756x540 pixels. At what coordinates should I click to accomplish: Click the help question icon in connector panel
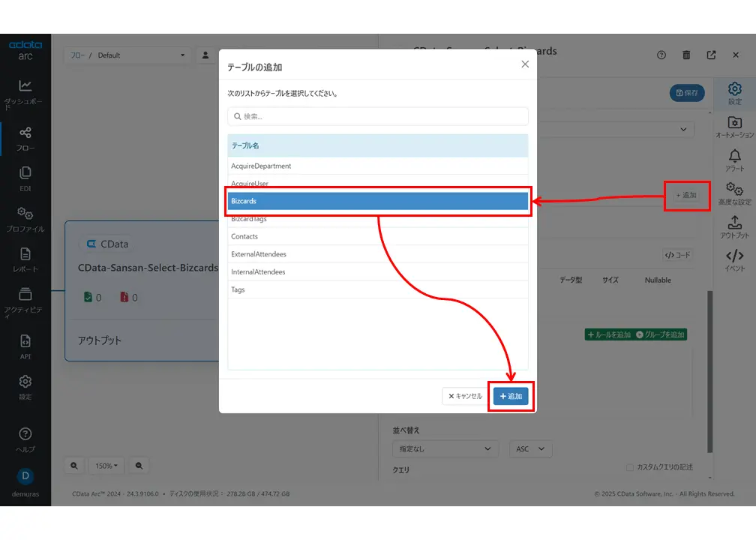(x=661, y=55)
